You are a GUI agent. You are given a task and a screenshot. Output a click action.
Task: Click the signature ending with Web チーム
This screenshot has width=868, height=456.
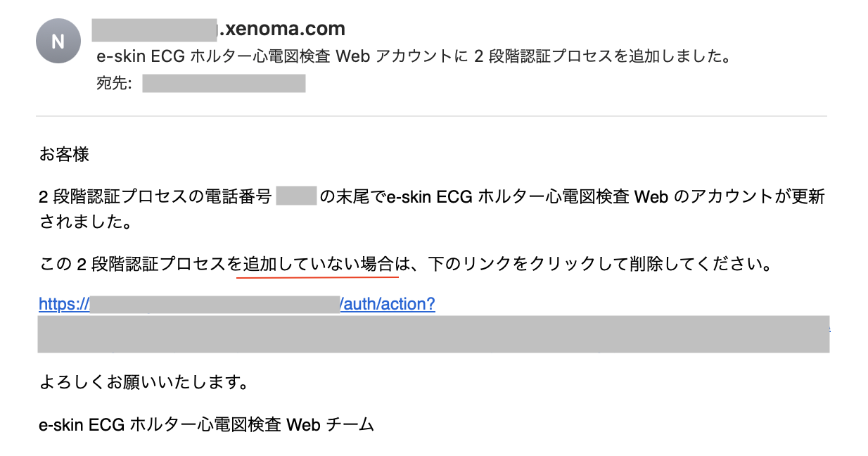click(206, 425)
